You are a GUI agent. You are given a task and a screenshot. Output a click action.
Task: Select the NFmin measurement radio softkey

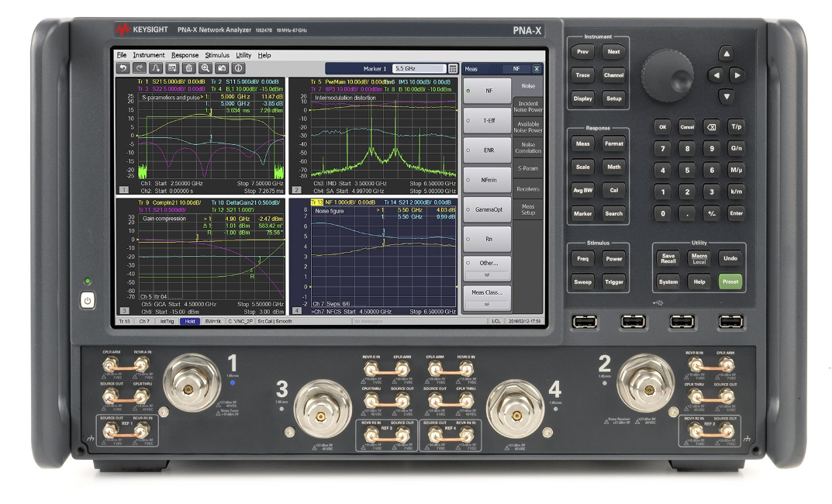pos(487,180)
